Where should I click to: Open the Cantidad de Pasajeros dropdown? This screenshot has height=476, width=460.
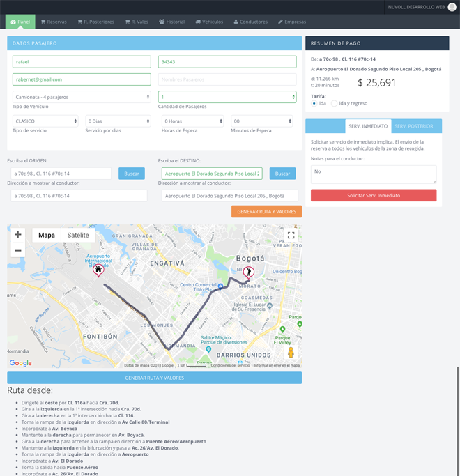(x=227, y=97)
